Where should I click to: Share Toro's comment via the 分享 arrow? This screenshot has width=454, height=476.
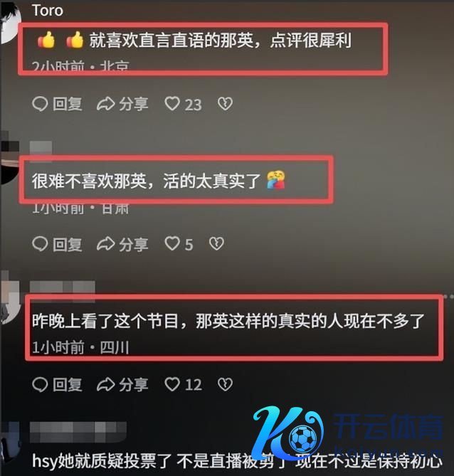122,104
